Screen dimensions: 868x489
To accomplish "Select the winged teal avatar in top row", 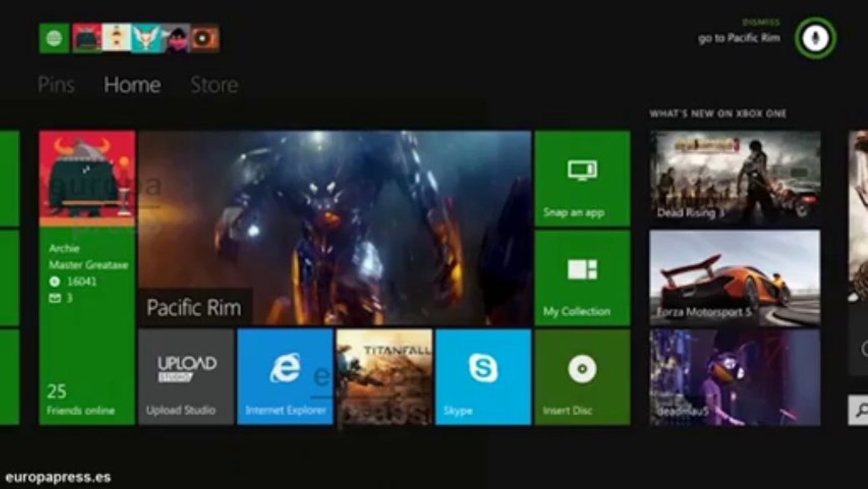I will pos(146,38).
